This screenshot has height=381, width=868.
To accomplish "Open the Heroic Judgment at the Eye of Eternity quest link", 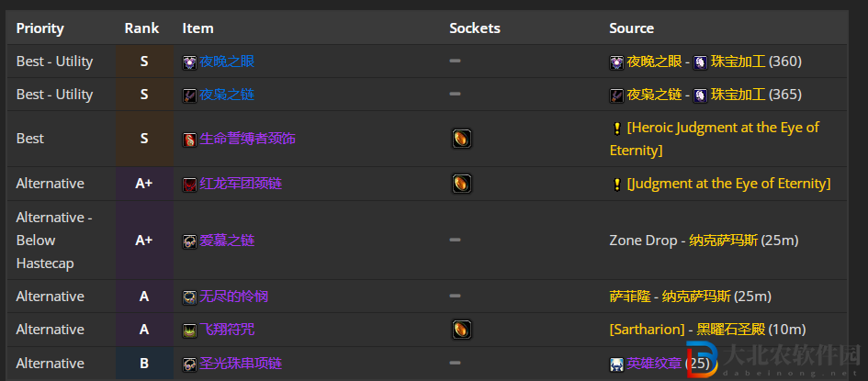I will (715, 139).
